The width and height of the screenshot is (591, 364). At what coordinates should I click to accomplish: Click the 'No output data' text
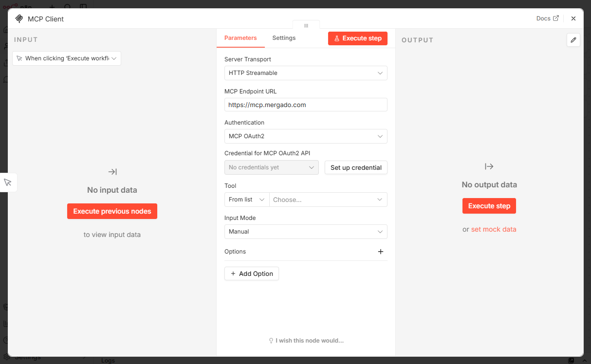click(x=489, y=185)
